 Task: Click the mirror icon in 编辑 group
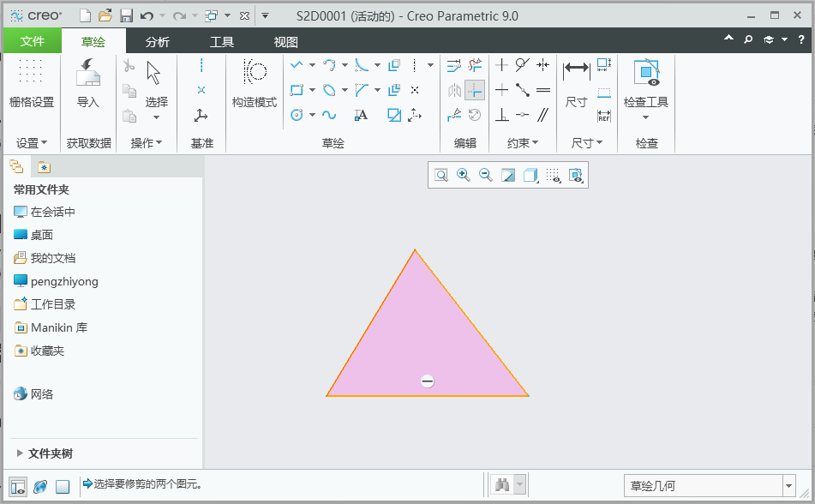(x=456, y=90)
